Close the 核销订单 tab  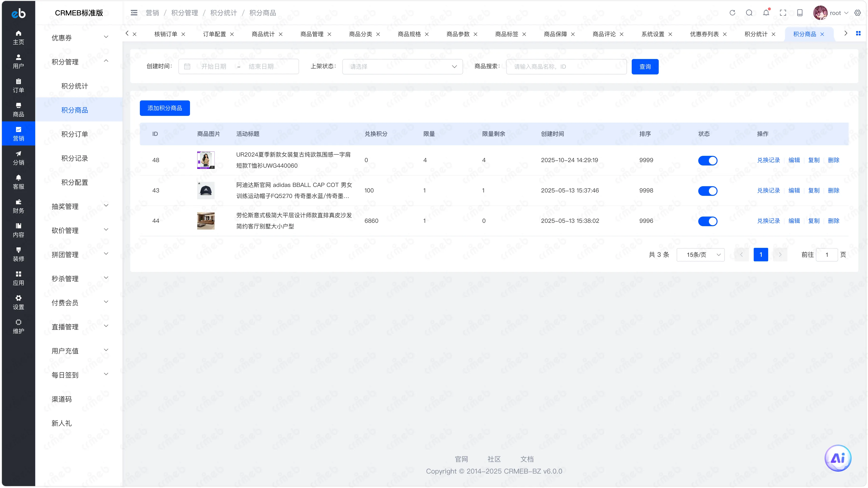(183, 34)
